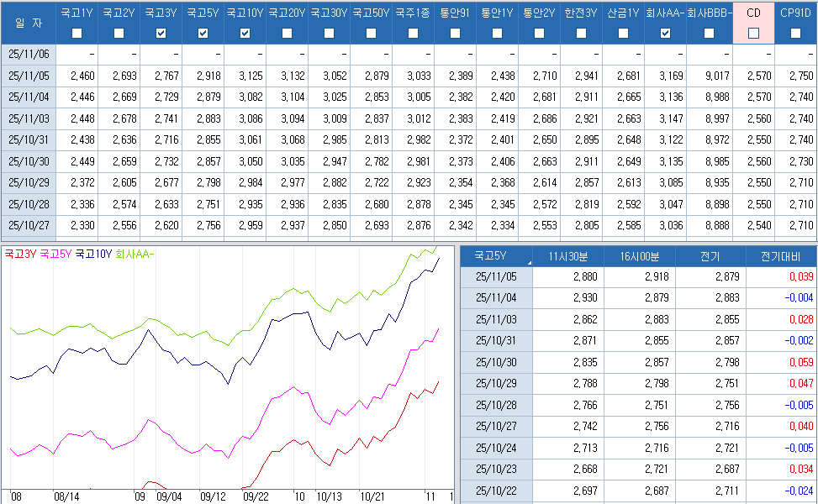Viewport: 818px width, 504px height.
Task: Click the 일자 date column header
Action: (28, 24)
